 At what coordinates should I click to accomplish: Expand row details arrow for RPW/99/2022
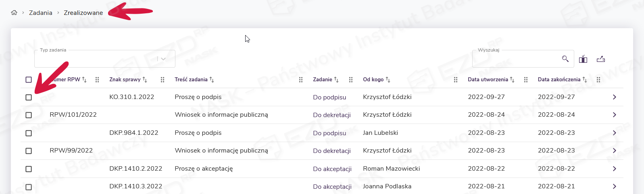click(x=614, y=151)
